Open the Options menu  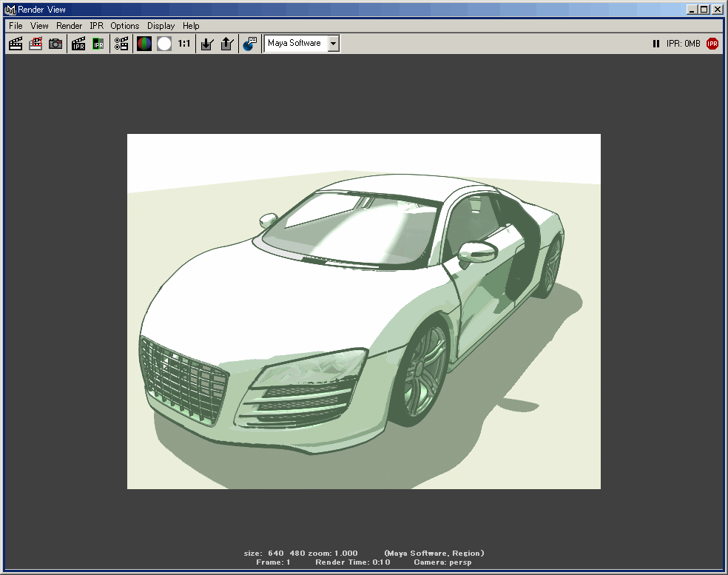124,26
